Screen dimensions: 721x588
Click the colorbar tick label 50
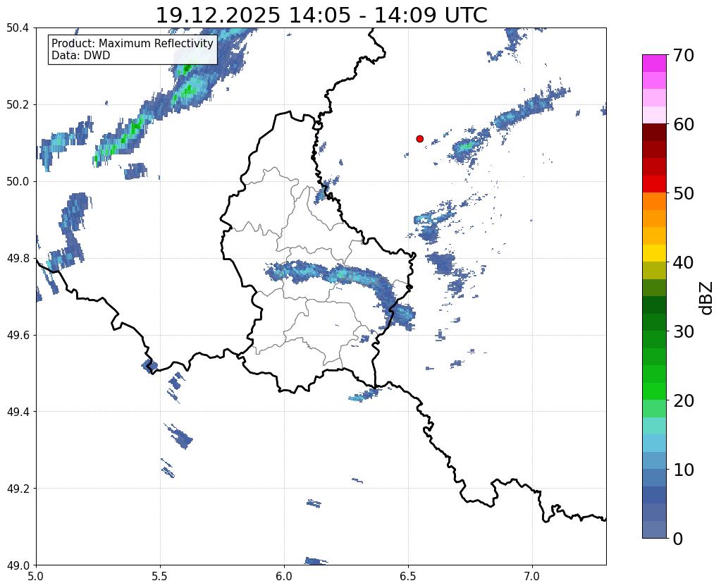point(684,193)
